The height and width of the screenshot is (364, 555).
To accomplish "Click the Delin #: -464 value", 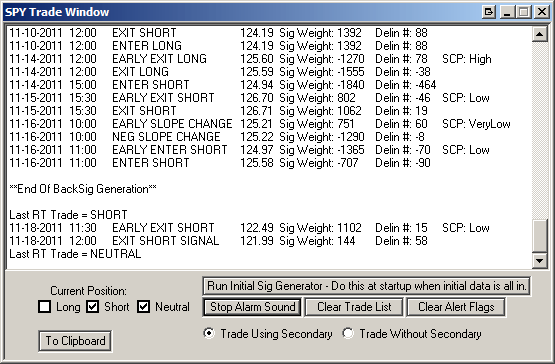I will pyautogui.click(x=406, y=85).
